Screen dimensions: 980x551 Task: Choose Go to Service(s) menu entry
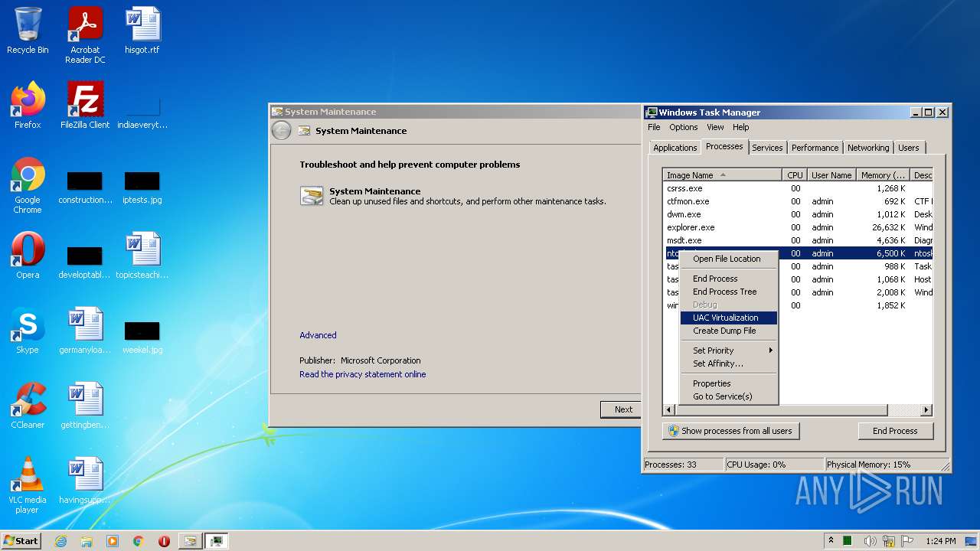pyautogui.click(x=729, y=396)
